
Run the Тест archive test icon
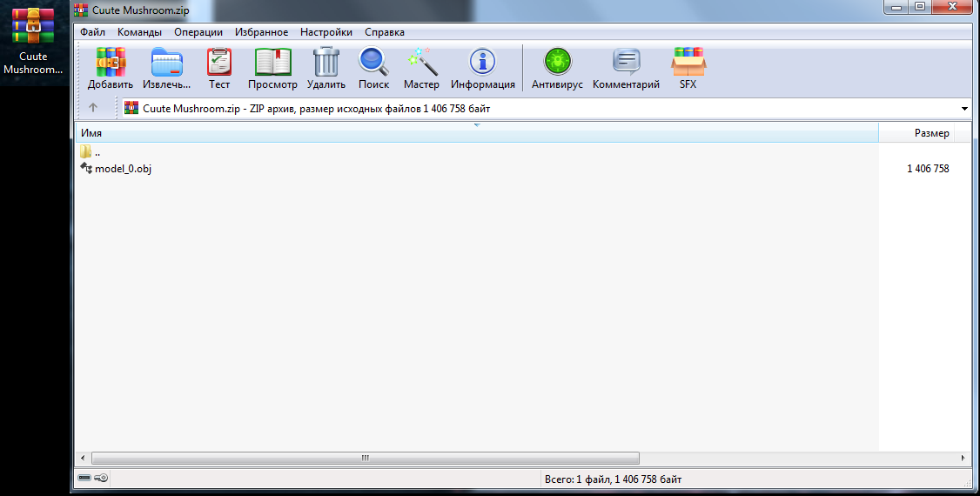coord(219,62)
